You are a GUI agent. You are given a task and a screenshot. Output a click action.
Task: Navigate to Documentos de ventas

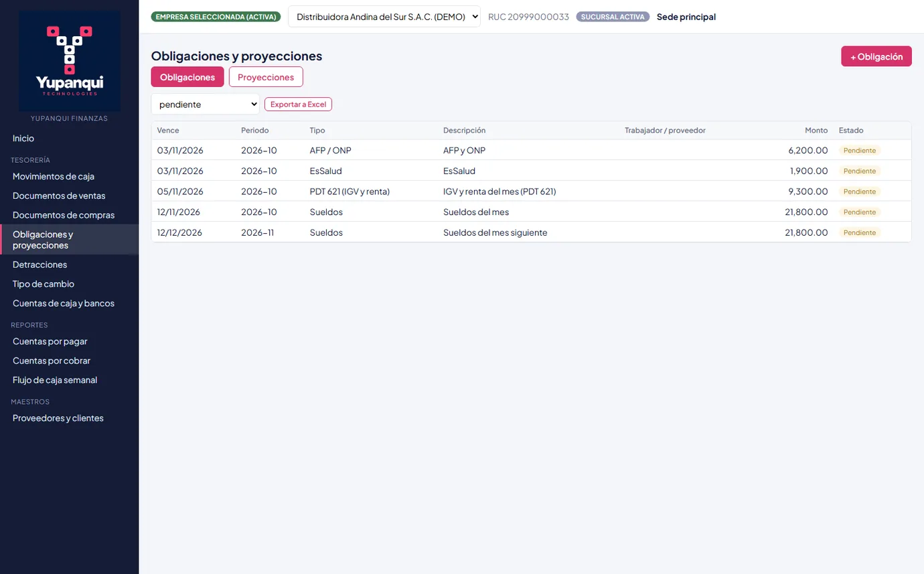coord(59,196)
